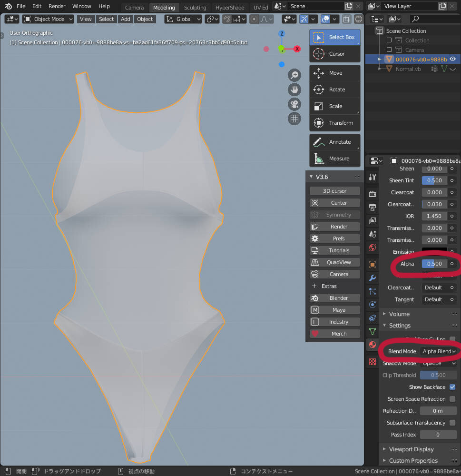Image resolution: width=461 pixels, height=476 pixels.
Task: Pick the Scale tool
Action: point(335,106)
